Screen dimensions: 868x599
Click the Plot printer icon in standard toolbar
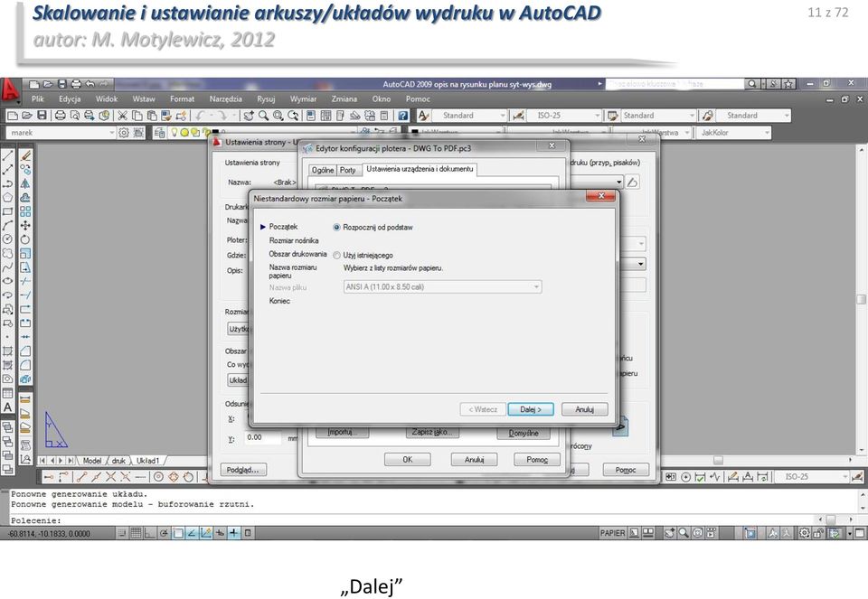(61, 116)
